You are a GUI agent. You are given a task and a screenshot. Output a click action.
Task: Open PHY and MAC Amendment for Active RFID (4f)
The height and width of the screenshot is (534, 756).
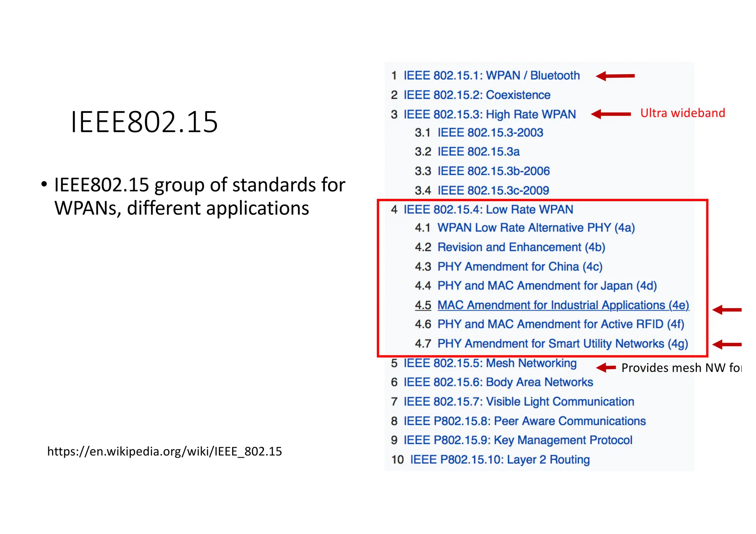point(561,324)
